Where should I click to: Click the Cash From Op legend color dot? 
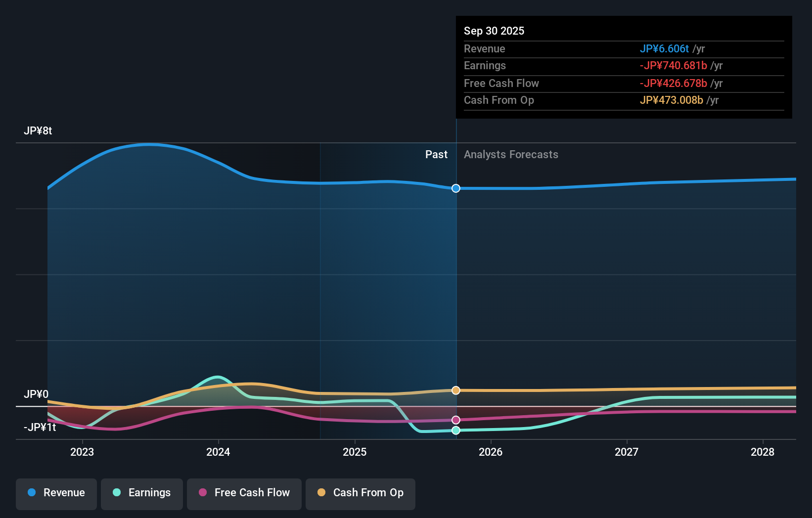click(322, 493)
